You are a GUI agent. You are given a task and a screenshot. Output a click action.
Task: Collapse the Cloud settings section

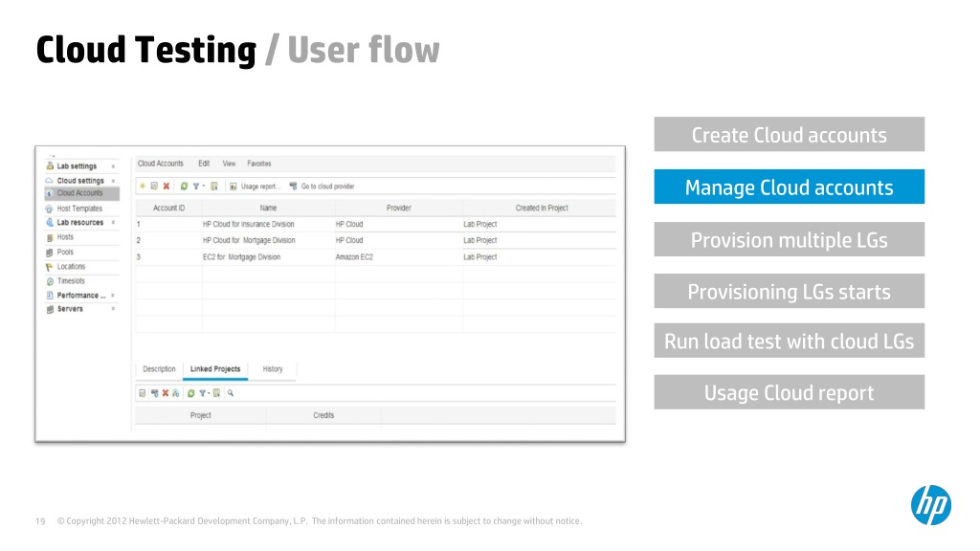pos(113,181)
